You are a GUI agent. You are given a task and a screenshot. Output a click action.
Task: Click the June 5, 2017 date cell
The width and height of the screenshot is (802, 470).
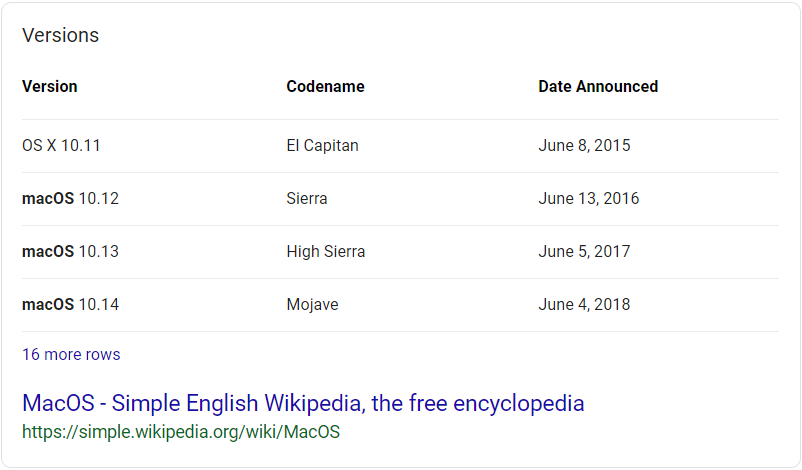(584, 252)
